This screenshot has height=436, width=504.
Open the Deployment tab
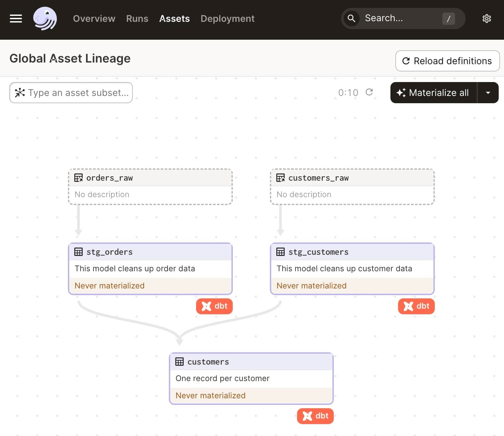[227, 19]
